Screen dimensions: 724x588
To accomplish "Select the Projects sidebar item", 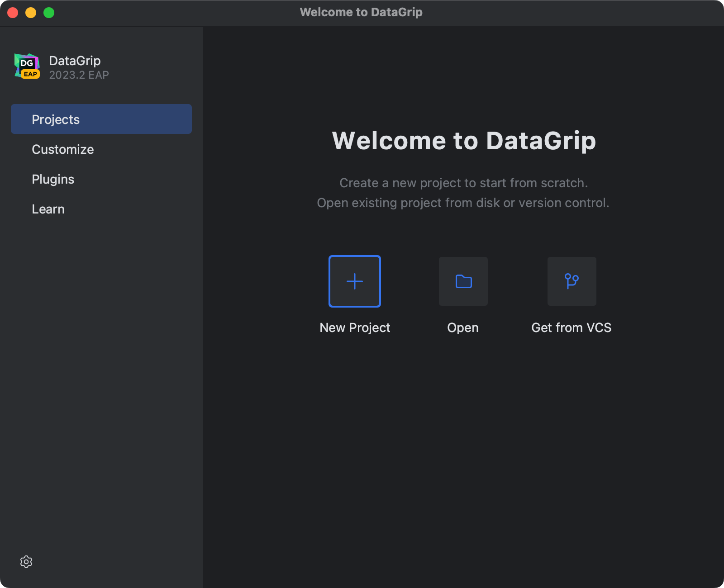I will click(56, 119).
